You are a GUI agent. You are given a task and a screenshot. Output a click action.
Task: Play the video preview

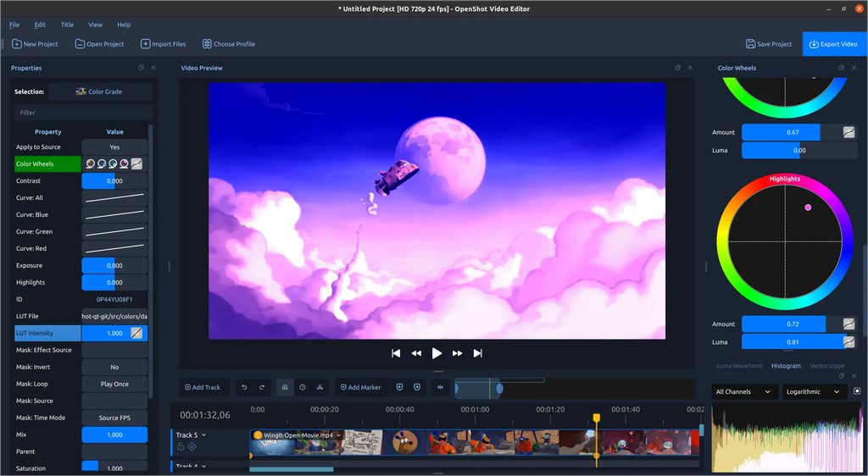pos(437,353)
